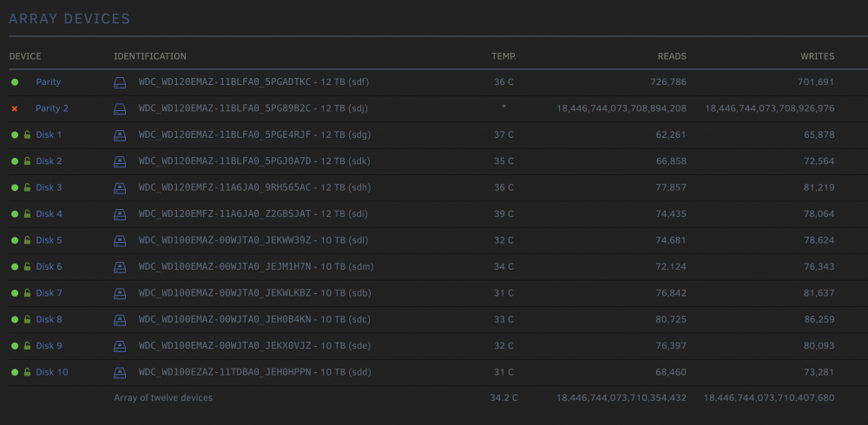
Task: Click the green status dot for Disk 7
Action: 15,293
